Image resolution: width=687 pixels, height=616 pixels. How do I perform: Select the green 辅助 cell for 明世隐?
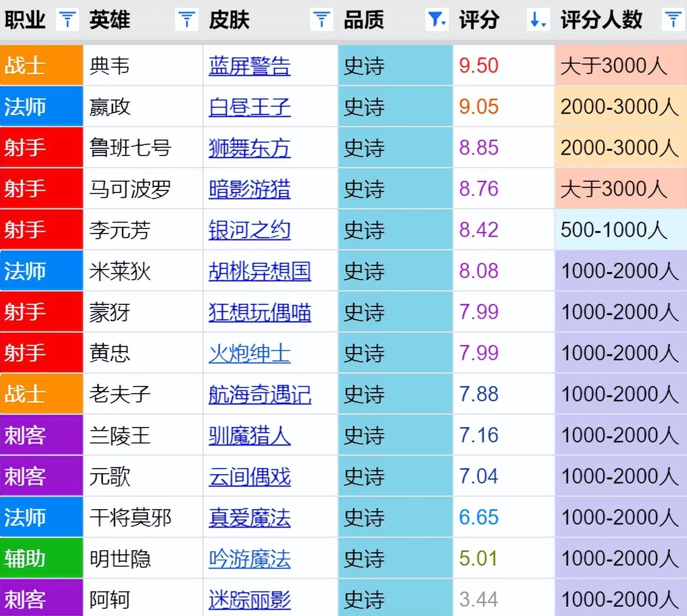pos(41,558)
